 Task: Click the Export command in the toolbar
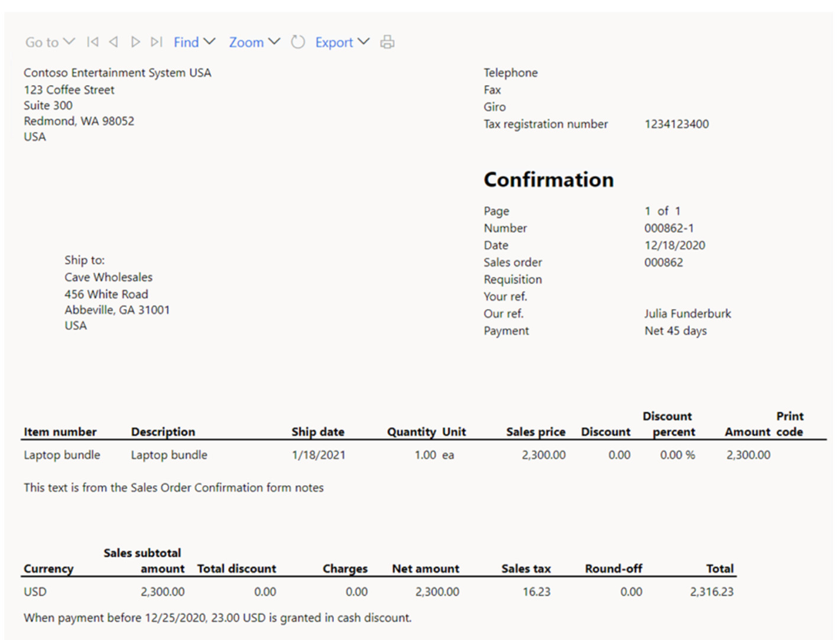[334, 41]
